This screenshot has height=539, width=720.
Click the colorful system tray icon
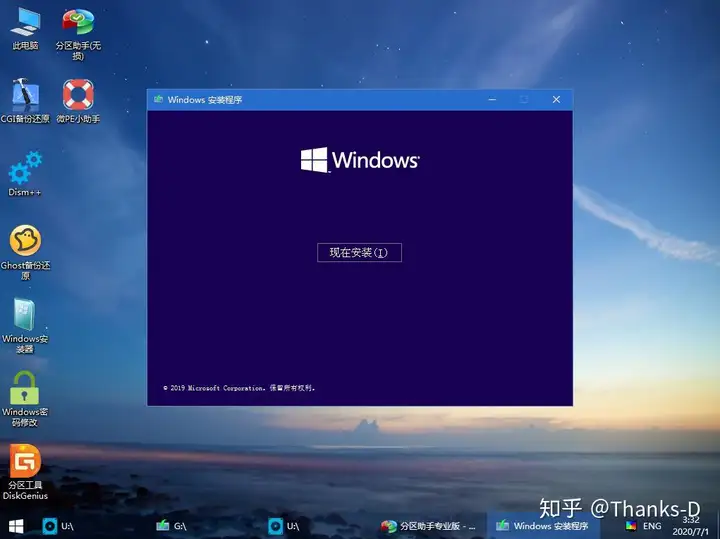click(631, 526)
